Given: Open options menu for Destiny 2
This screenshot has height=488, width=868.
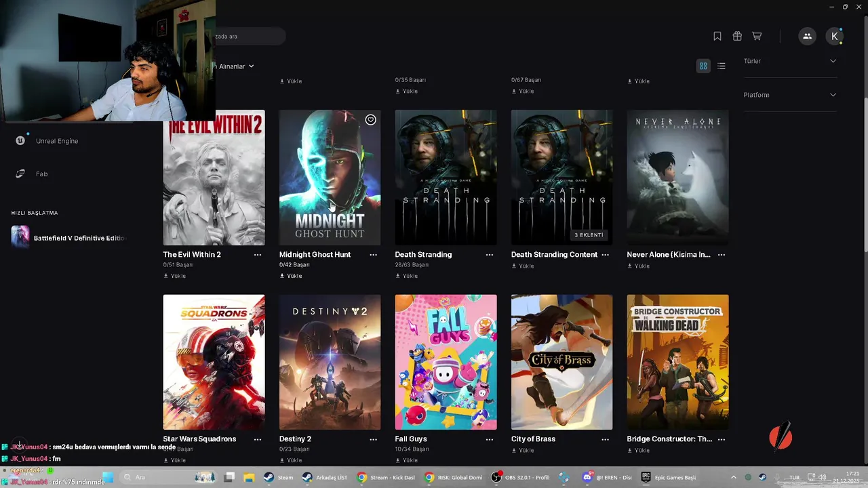Looking at the screenshot, I should [x=374, y=439].
